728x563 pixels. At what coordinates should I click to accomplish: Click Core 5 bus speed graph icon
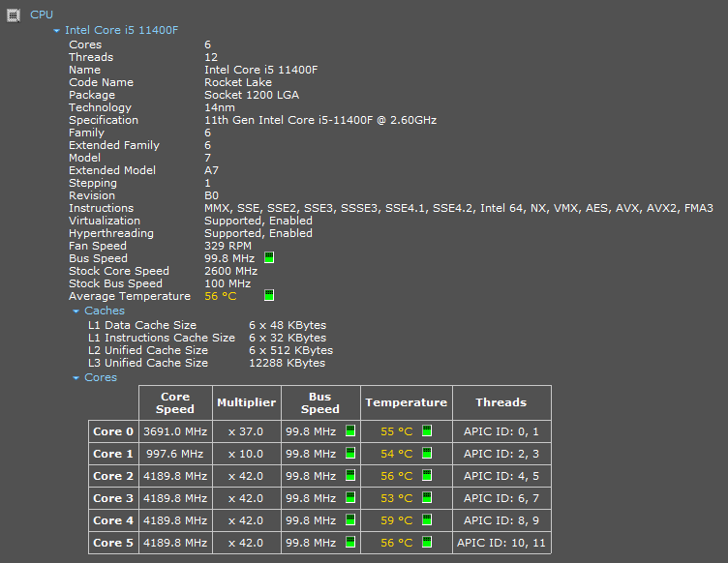350,543
